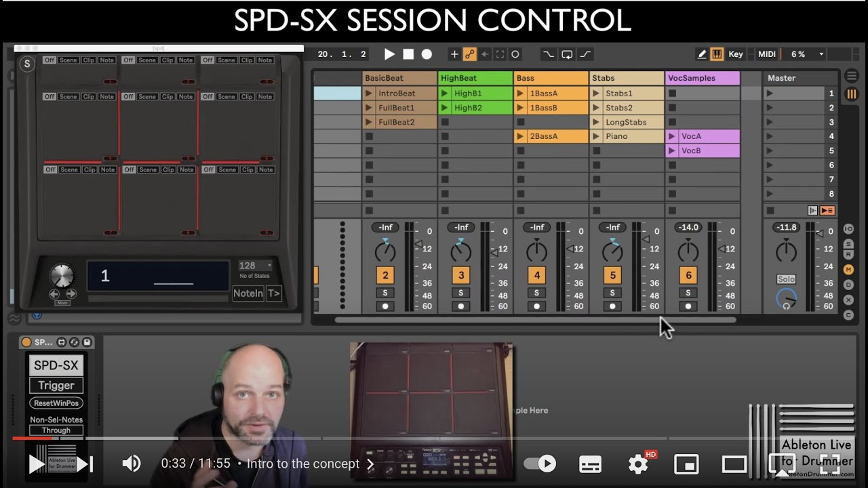Toggle the Key map mode switch

(736, 54)
